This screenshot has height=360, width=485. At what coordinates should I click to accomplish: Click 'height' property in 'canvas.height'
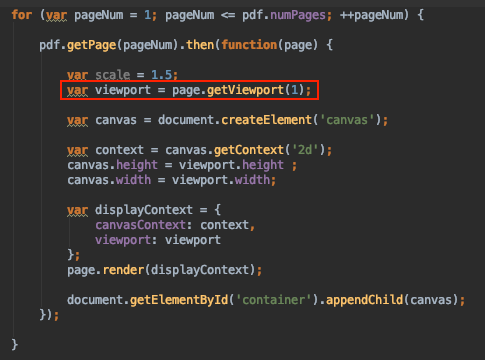click(x=137, y=165)
